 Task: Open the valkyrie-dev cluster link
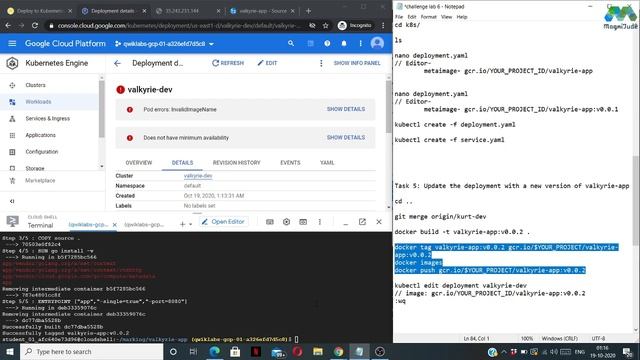click(198, 176)
